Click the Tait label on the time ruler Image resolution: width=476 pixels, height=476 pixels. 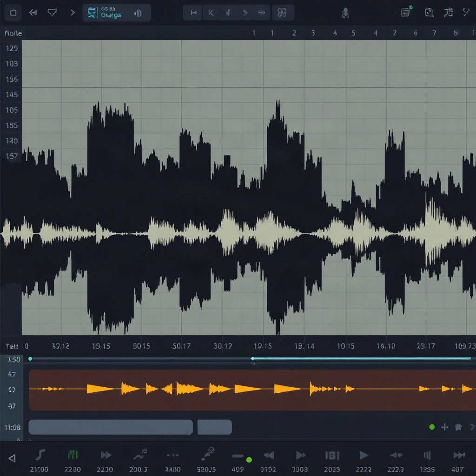coord(12,346)
